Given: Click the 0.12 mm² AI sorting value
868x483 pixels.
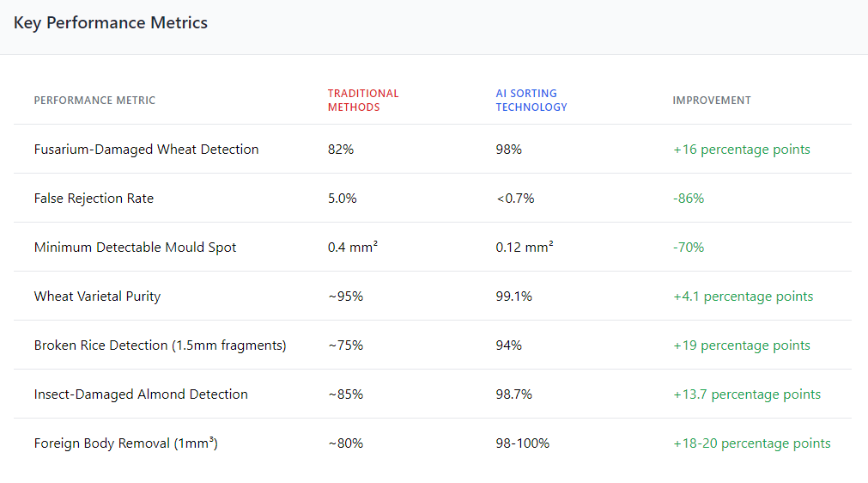Looking at the screenshot, I should 525,248.
